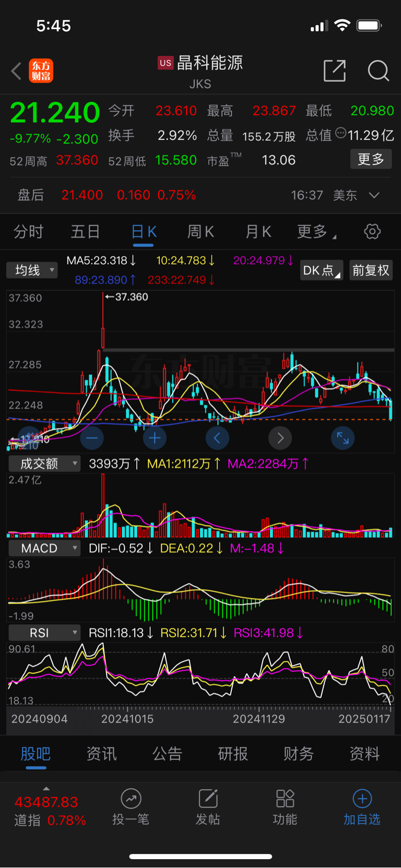Image resolution: width=401 pixels, height=868 pixels.
Task: Tap the share/export icon
Action: pos(335,70)
